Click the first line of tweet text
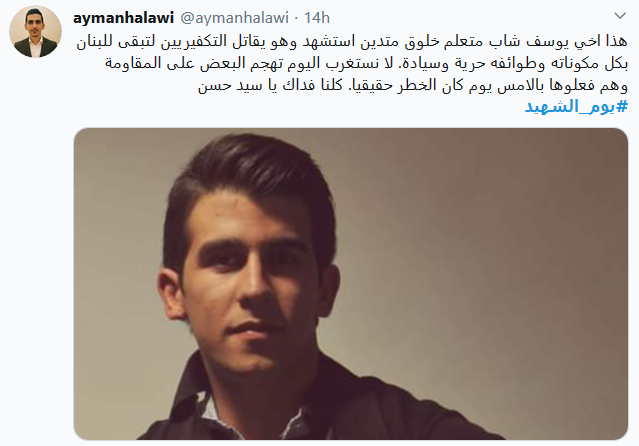 pyautogui.click(x=352, y=42)
